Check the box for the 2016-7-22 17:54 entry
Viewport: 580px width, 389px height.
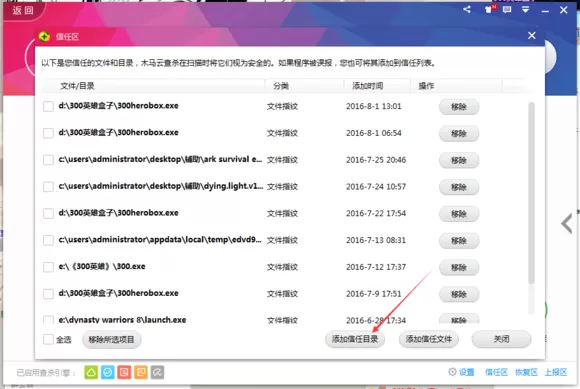click(x=48, y=214)
